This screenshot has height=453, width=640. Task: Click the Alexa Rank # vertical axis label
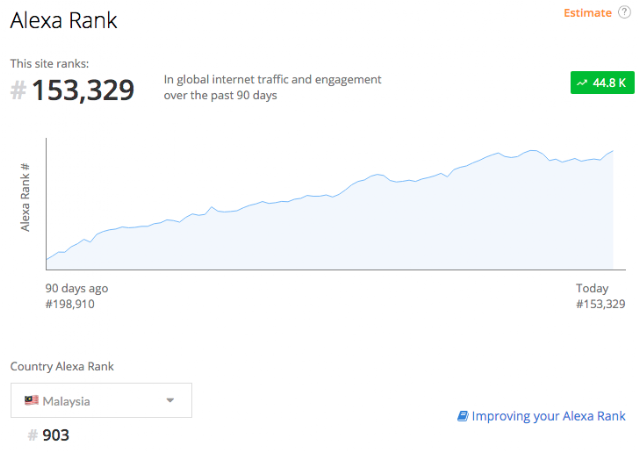(x=25, y=198)
